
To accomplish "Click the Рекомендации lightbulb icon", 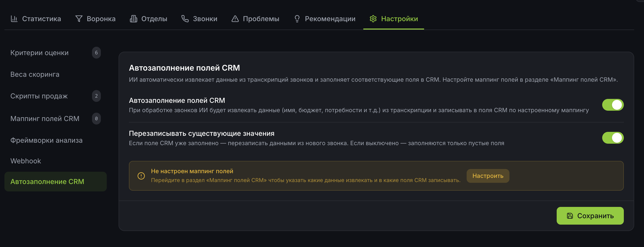I will click(296, 18).
